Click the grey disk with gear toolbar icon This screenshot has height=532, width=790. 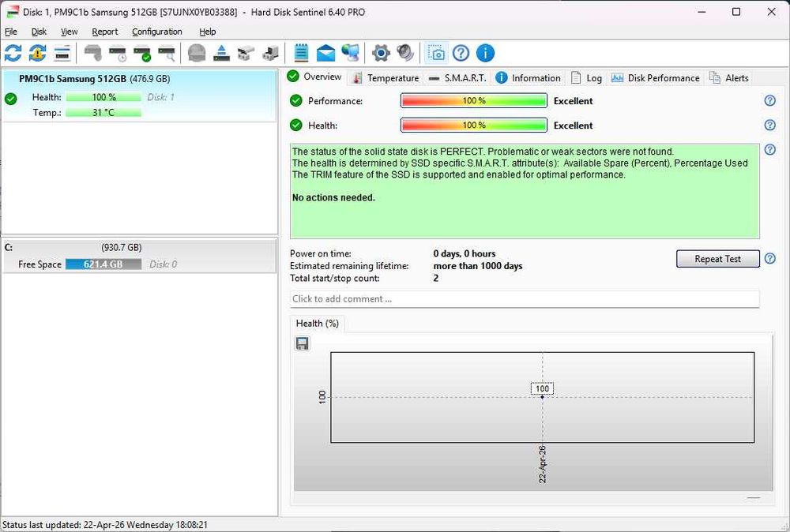pyautogui.click(x=92, y=53)
